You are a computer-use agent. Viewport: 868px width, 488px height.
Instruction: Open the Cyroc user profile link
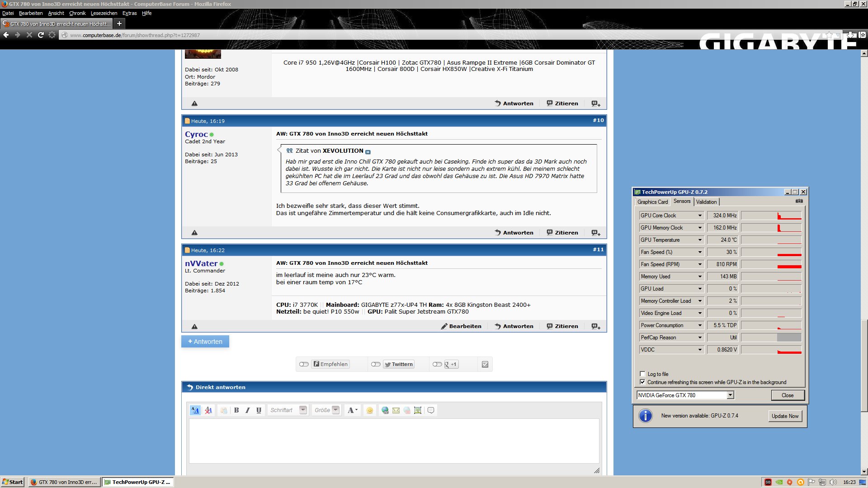pos(196,134)
